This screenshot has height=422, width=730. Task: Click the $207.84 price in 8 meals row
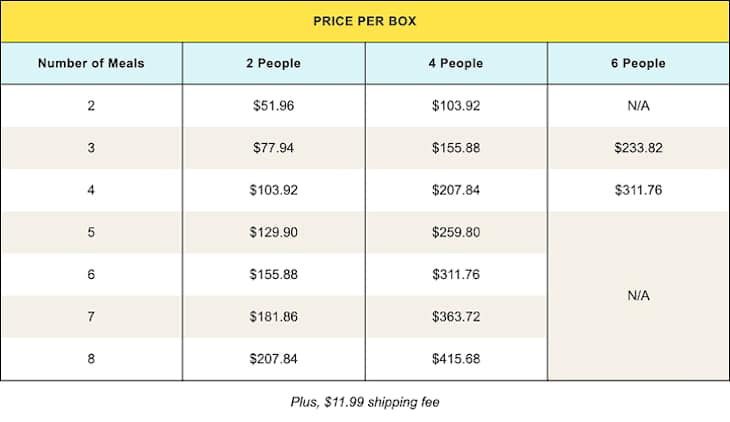pyautogui.click(x=273, y=359)
